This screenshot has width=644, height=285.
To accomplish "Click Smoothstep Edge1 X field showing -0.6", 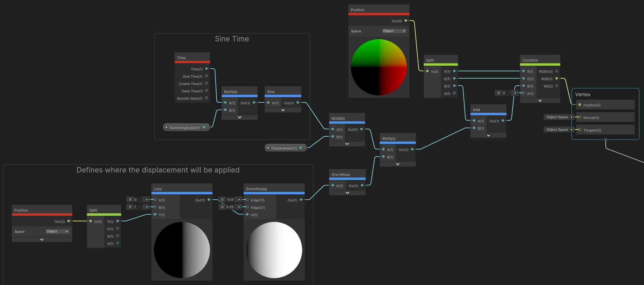I will 230,200.
